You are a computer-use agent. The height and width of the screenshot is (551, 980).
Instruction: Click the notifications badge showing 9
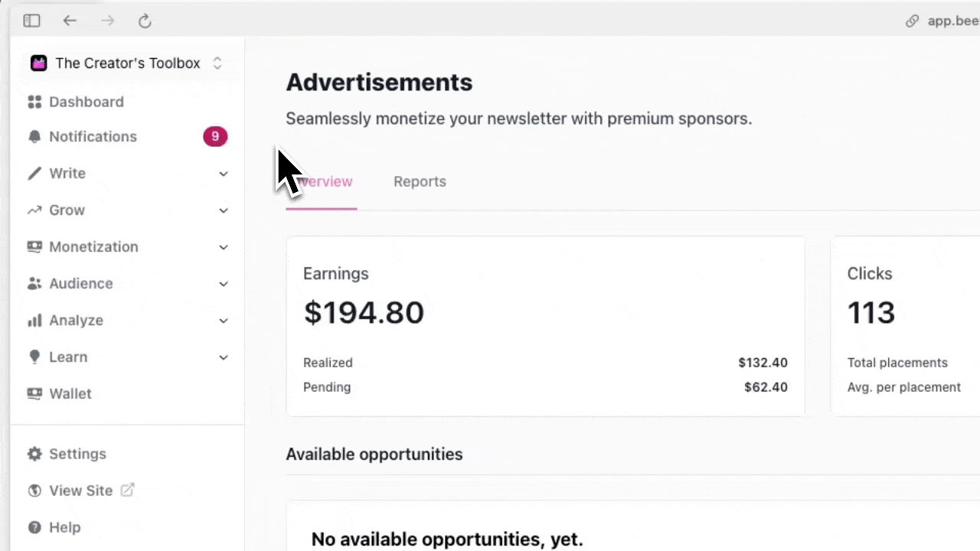215,137
